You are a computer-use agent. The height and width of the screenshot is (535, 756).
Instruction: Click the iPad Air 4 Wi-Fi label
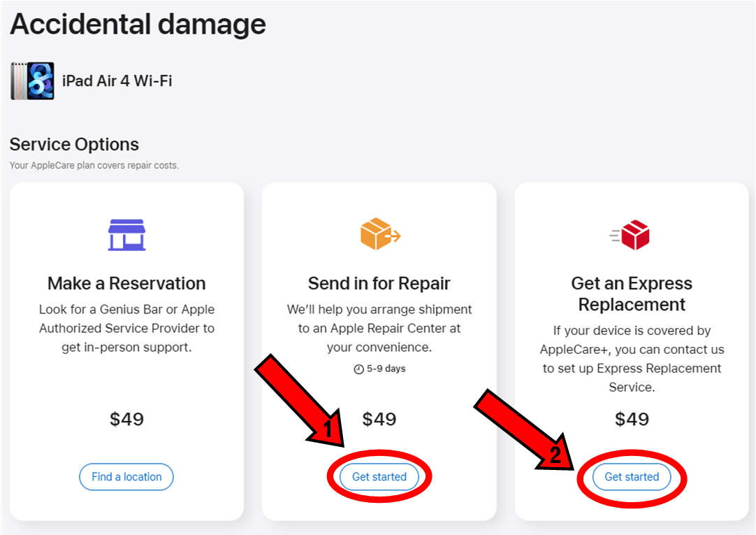[117, 80]
